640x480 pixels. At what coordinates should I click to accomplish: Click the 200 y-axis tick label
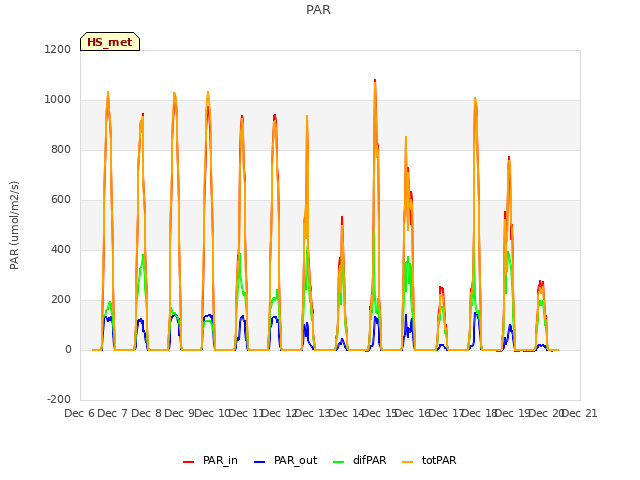tap(61, 300)
